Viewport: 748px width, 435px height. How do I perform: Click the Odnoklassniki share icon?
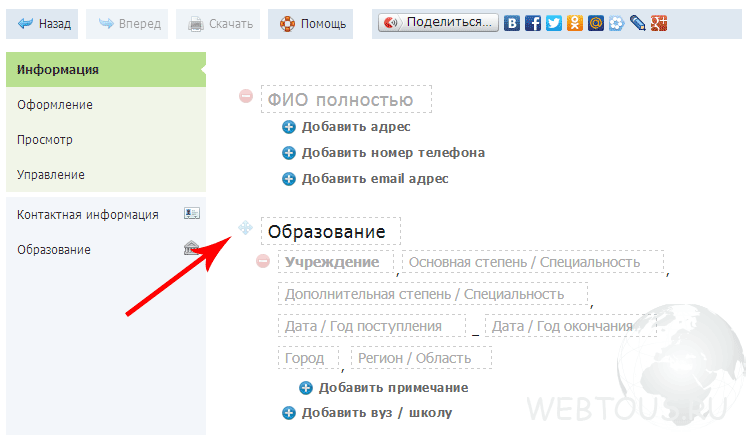click(x=575, y=23)
